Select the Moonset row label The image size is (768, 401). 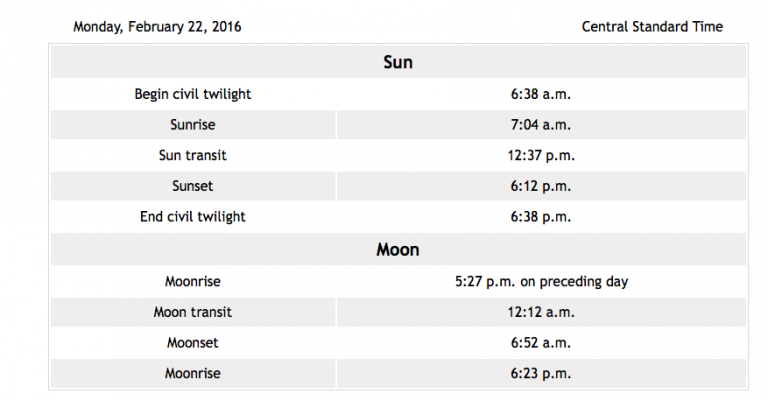pyautogui.click(x=192, y=343)
